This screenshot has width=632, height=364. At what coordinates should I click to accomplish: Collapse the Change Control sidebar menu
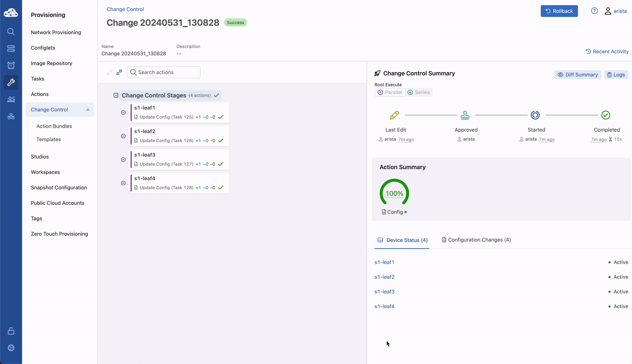click(x=88, y=110)
